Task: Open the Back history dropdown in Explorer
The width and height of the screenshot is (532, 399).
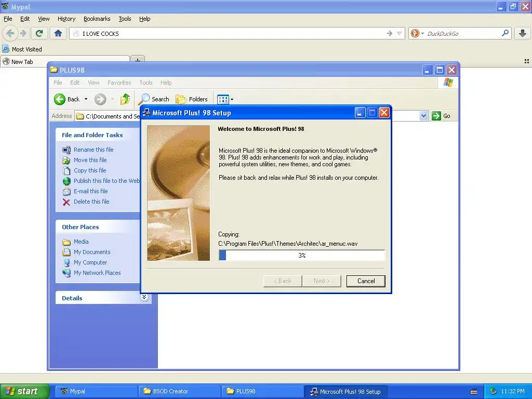Action: (x=86, y=99)
